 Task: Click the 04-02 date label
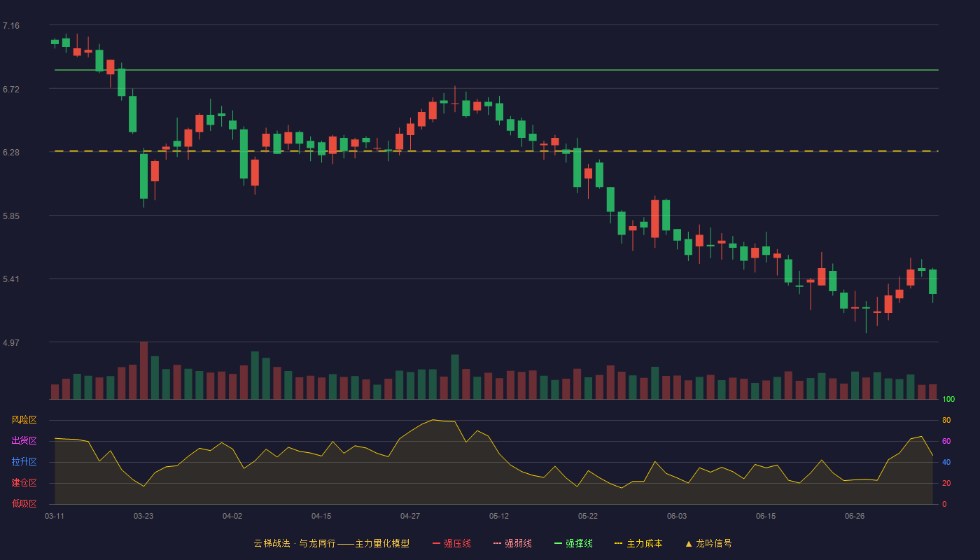[x=232, y=516]
